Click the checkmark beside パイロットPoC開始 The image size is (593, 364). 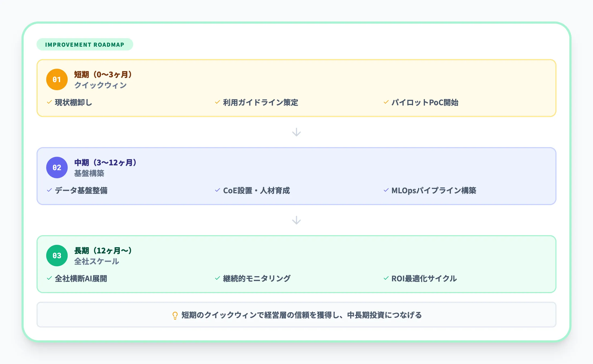coord(386,102)
